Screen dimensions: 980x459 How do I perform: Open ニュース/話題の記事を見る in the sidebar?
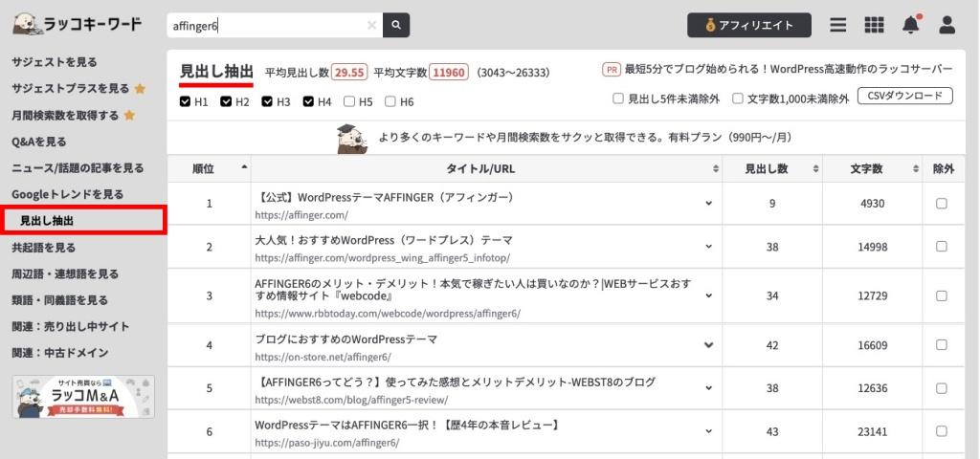pos(78,168)
